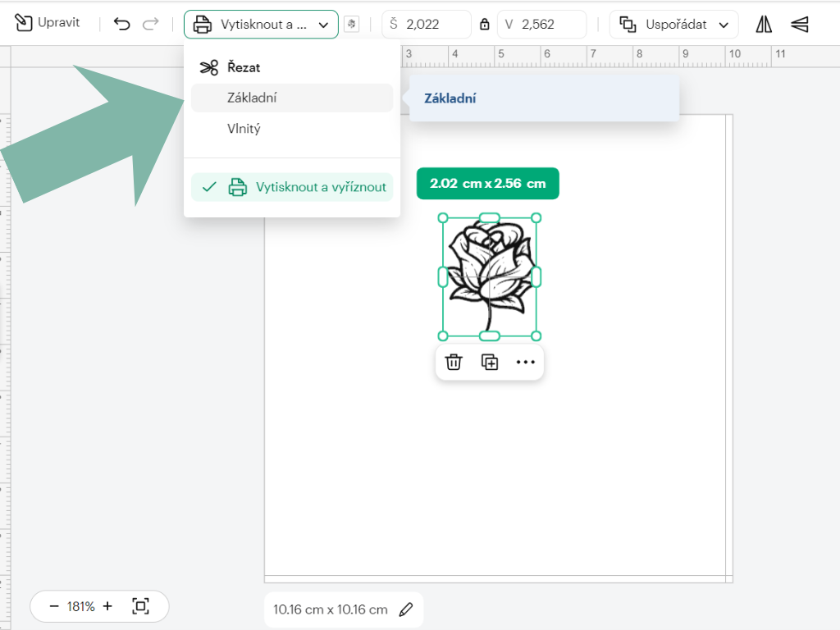Choose the Vlnitý cut option
This screenshot has width=840, height=630.
click(x=292, y=129)
